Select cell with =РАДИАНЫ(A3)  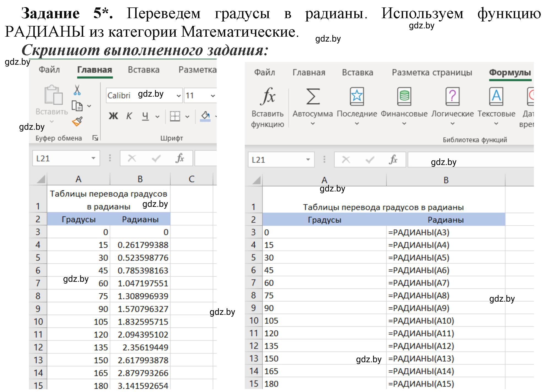coord(446,232)
